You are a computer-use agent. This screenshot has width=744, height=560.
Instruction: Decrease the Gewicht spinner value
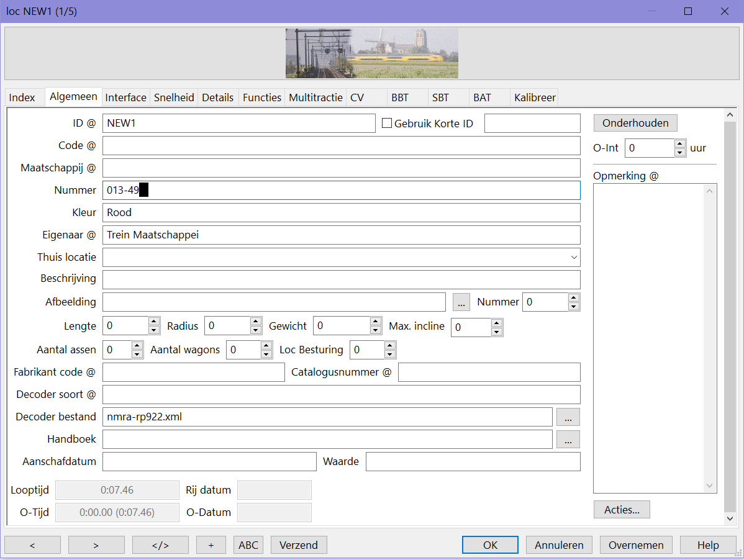375,330
